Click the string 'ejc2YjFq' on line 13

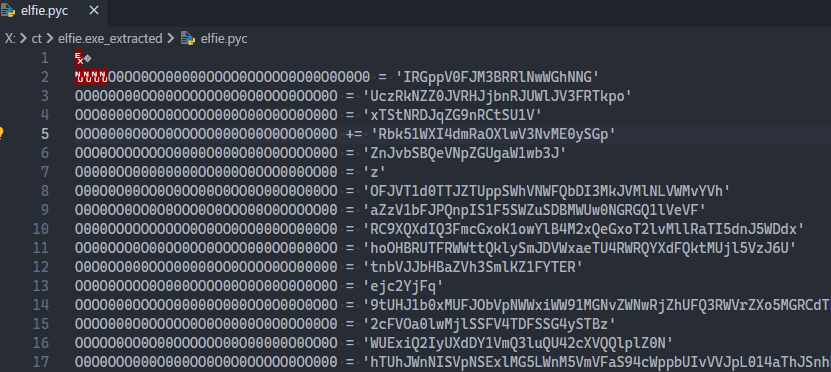click(403, 286)
